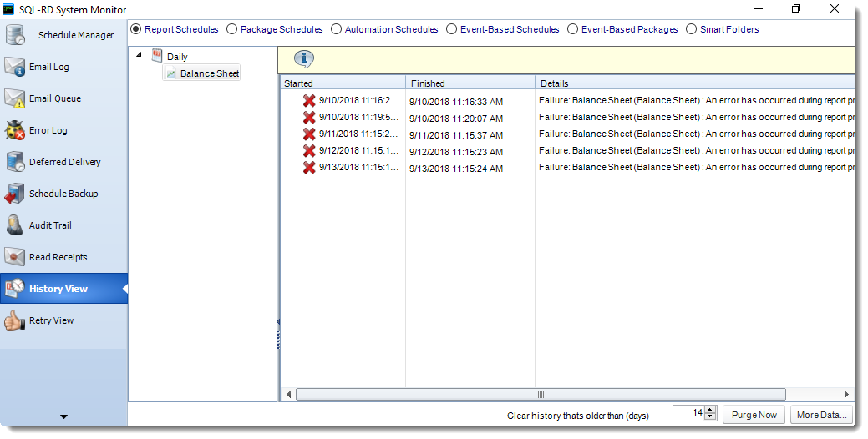
Task: Select Smart Folders radio button
Action: coord(692,28)
